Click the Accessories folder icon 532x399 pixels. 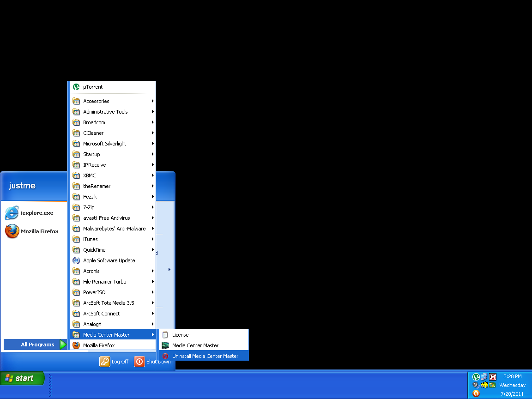(76, 101)
